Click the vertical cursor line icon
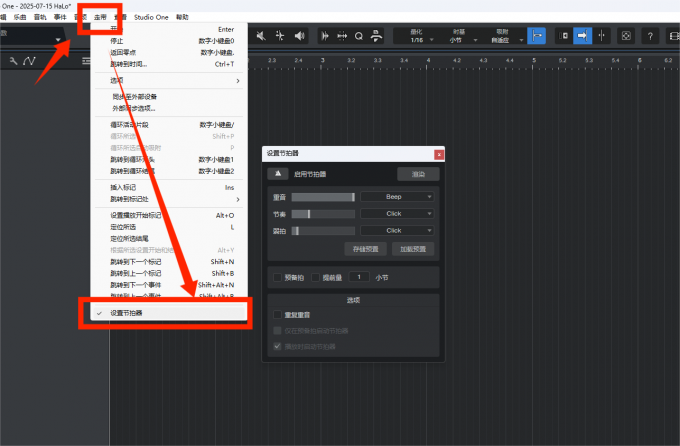Screen dimensions: 680x446 (x=602, y=36)
